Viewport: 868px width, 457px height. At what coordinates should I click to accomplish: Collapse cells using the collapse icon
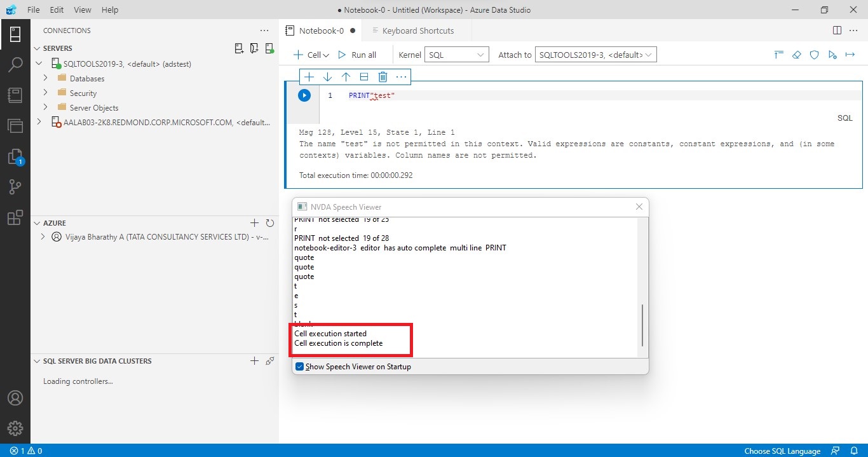point(778,55)
